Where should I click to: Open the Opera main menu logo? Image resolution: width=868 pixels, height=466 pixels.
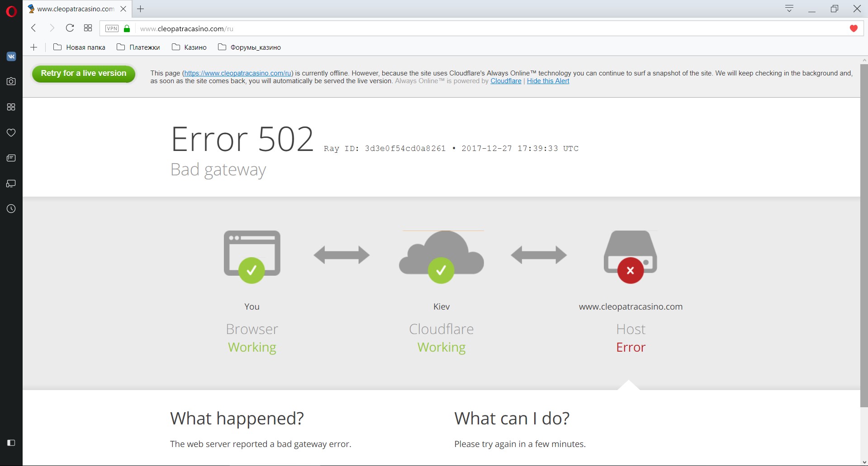pyautogui.click(x=11, y=11)
